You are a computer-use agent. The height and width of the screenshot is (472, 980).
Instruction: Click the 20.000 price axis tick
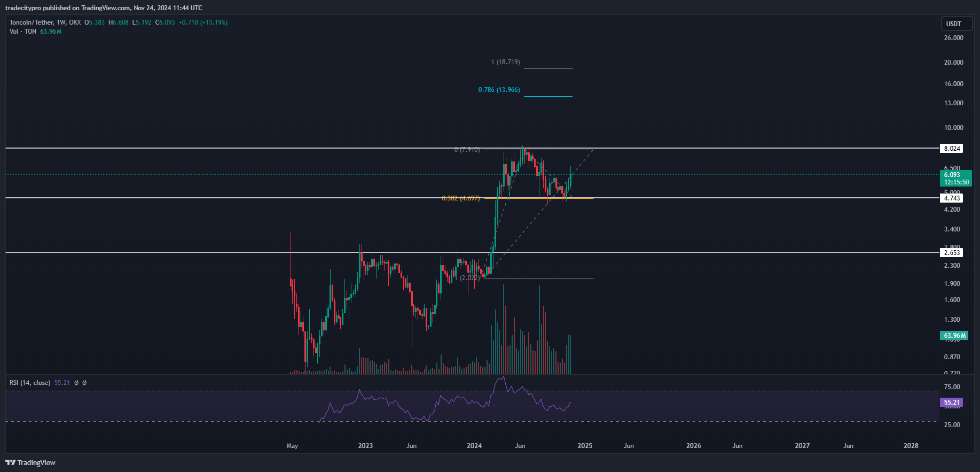pos(954,63)
